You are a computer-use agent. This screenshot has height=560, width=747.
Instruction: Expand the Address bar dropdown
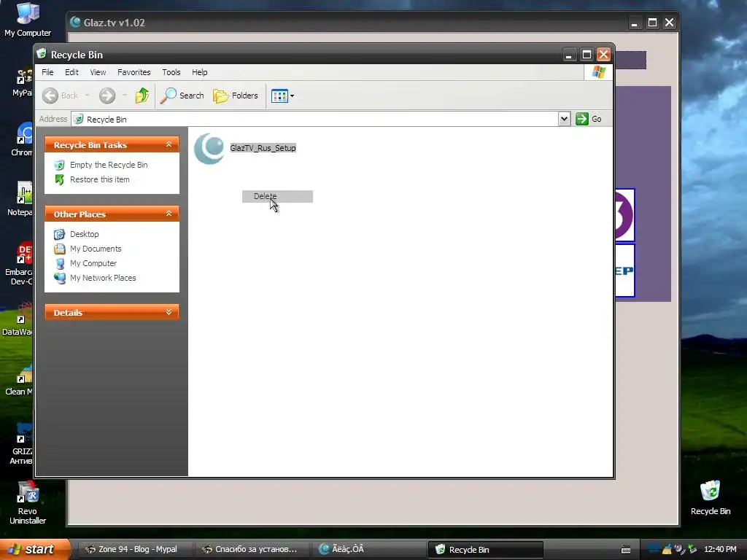[x=564, y=119]
